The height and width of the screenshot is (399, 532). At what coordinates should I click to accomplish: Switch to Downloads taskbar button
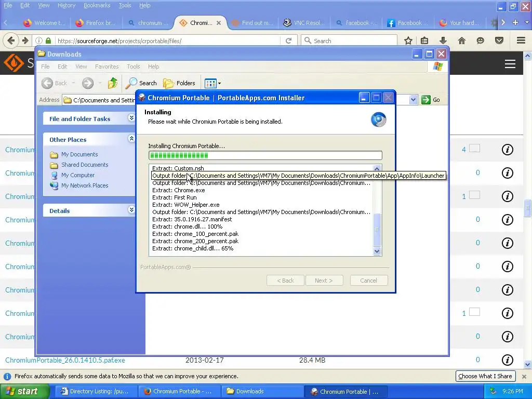[x=262, y=392]
